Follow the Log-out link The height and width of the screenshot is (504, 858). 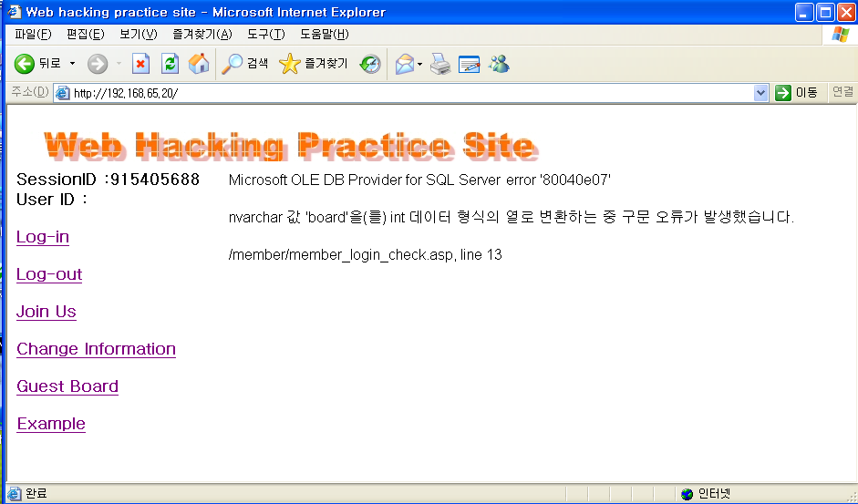pos(49,274)
